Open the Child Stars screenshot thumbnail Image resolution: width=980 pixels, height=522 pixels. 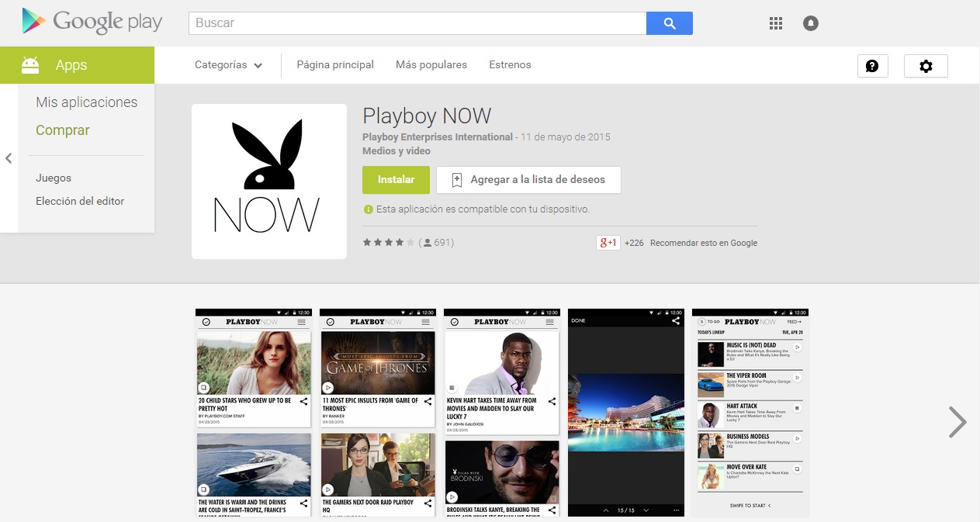pos(253,413)
